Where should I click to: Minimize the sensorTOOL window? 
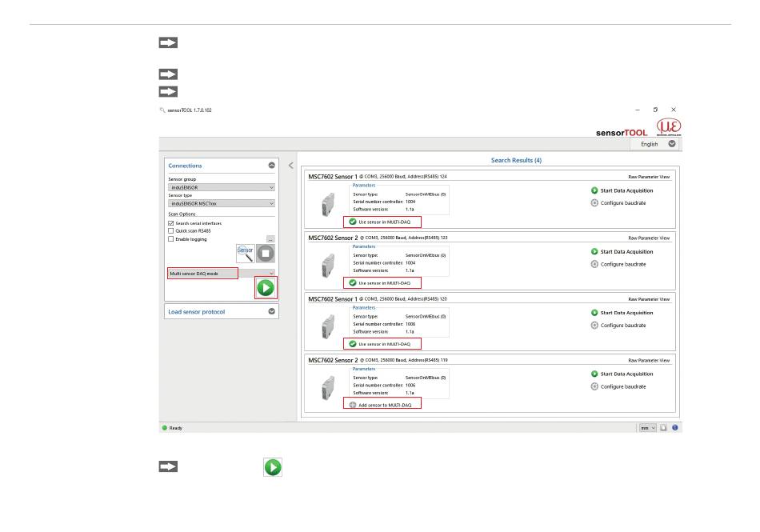point(638,110)
